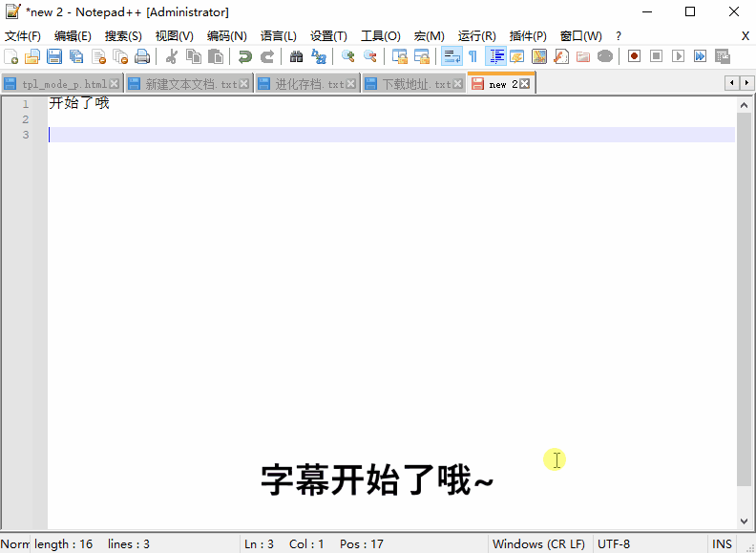This screenshot has height=553, width=756.
Task: Close the tpl_mode_p.html tab
Action: [x=114, y=84]
